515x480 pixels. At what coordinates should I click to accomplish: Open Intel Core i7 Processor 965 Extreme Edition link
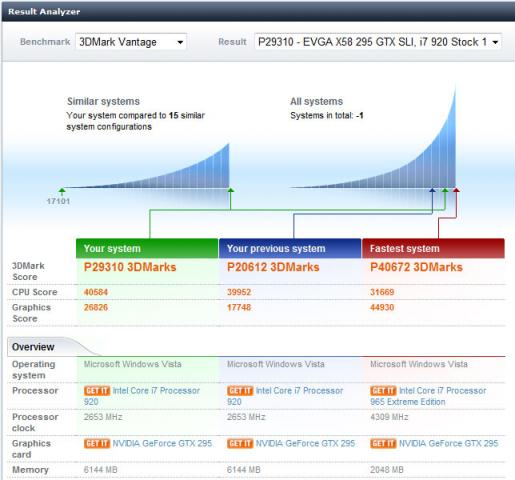point(428,396)
